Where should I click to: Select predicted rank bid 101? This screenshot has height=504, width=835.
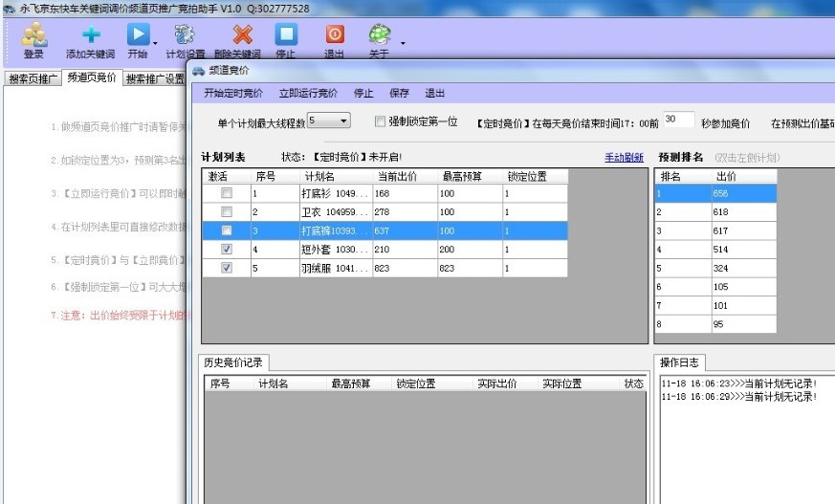743,305
